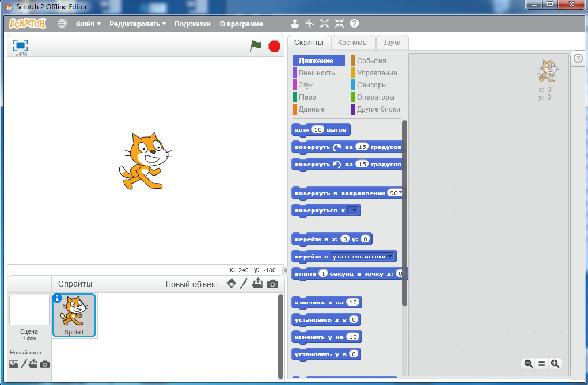Upload sprite from file
The image size is (588, 385).
tap(257, 284)
